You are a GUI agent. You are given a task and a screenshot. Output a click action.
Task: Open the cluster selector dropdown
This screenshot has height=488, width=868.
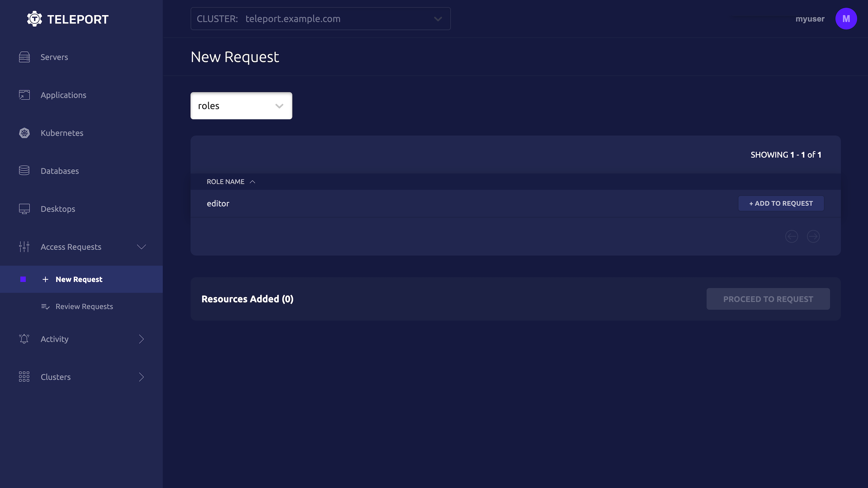[x=320, y=19]
